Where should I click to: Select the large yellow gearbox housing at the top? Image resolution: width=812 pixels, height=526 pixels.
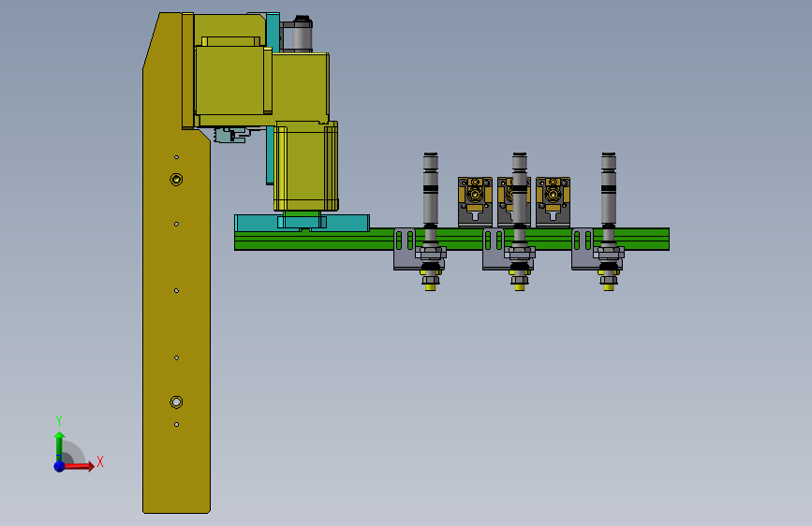233,80
